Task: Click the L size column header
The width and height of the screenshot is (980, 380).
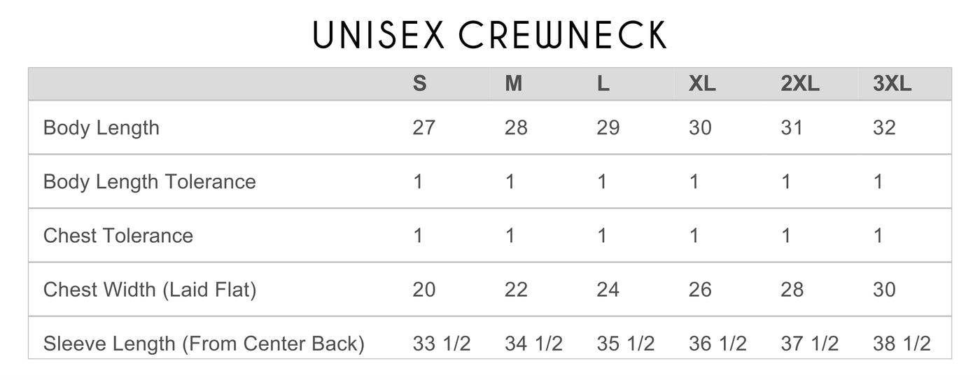Action: pos(603,84)
